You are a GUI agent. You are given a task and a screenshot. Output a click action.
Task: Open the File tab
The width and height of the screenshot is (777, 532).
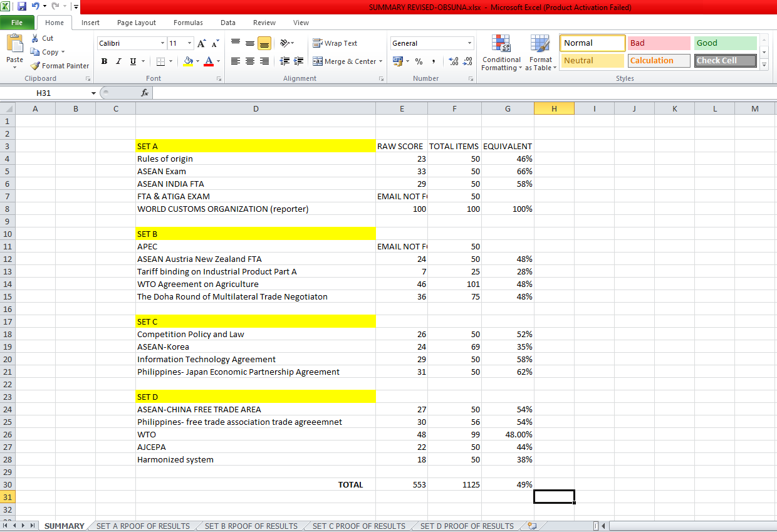pyautogui.click(x=17, y=23)
